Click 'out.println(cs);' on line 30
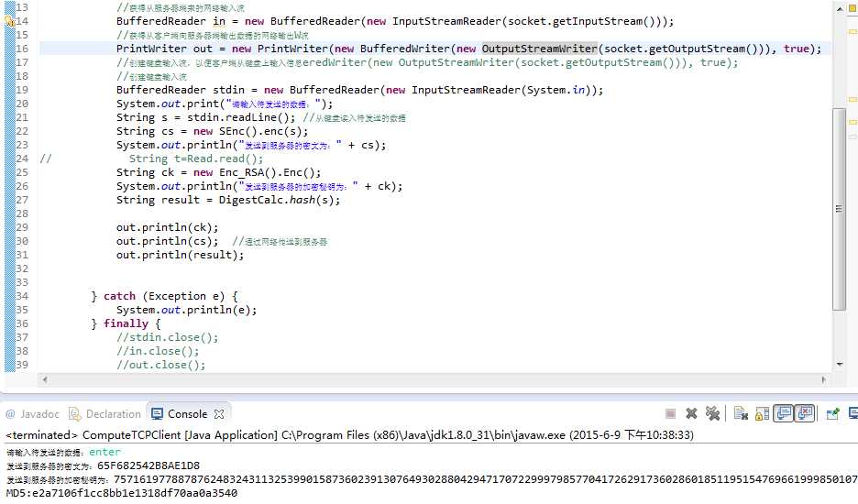The width and height of the screenshot is (858, 504). (x=168, y=241)
